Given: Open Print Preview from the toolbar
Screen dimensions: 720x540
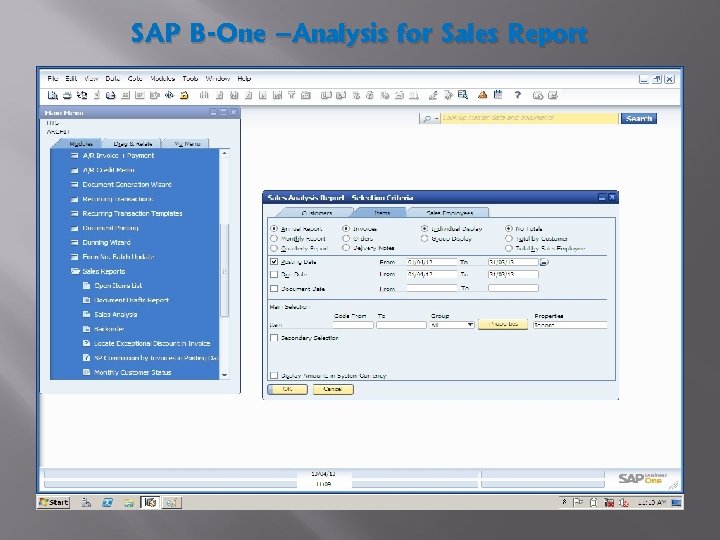Looking at the screenshot, I should [x=53, y=95].
